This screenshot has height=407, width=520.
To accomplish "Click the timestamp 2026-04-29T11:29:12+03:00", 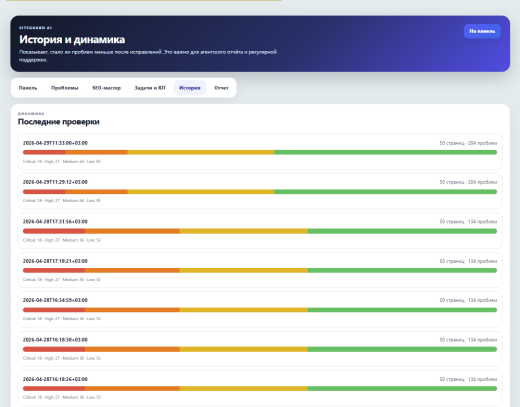I will tap(55, 182).
